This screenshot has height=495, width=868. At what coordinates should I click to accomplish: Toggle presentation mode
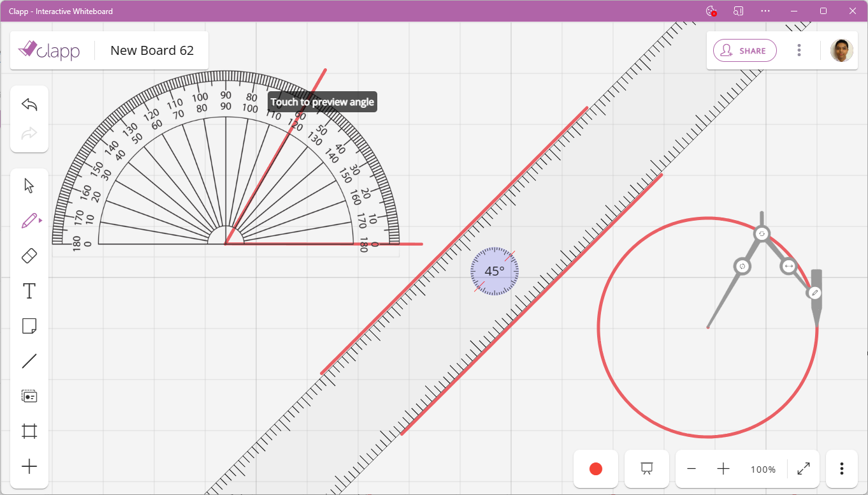pos(646,468)
